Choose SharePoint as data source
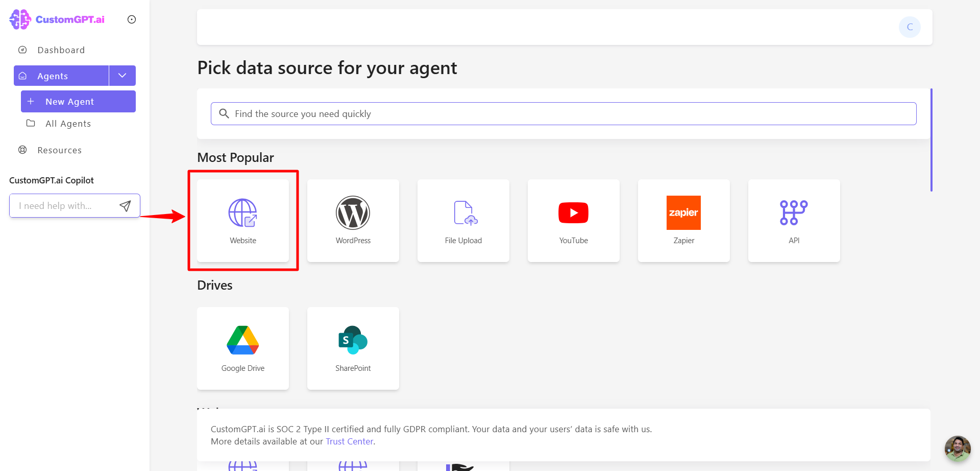The image size is (980, 471). (353, 348)
